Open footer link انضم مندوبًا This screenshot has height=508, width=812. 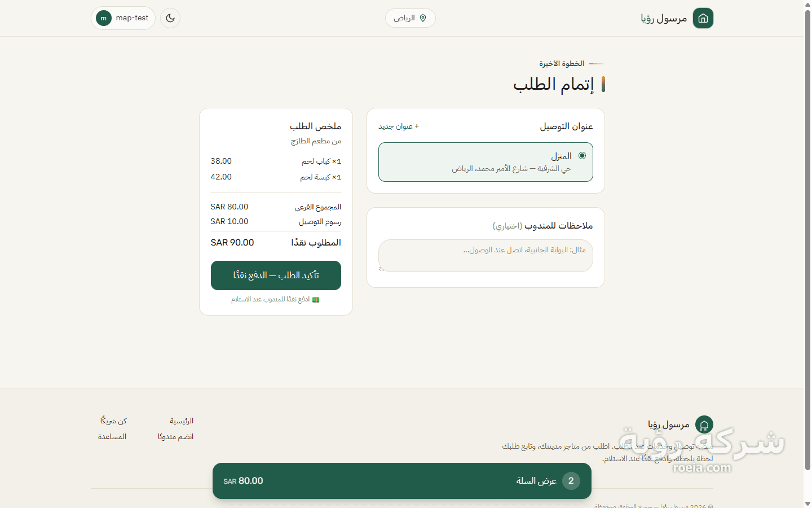click(175, 437)
